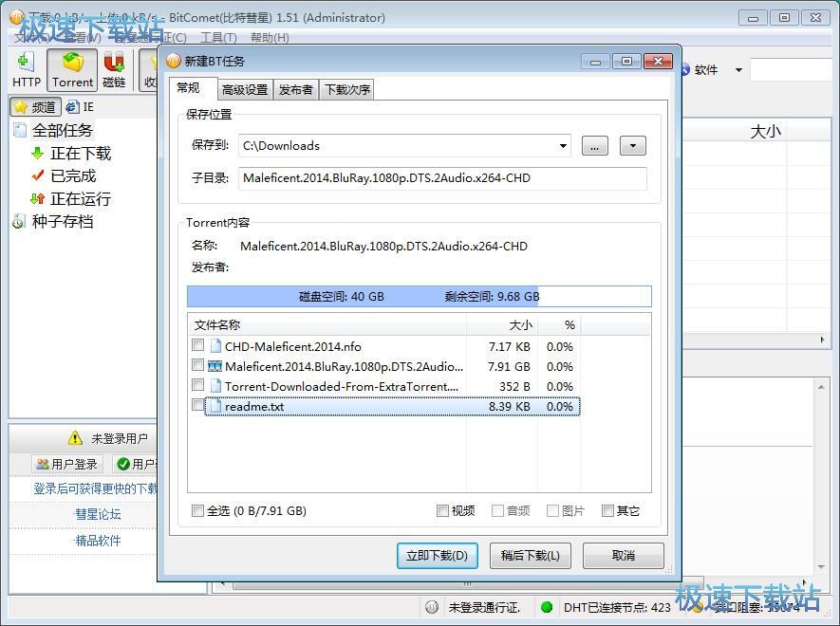Select 正在运行 in the sidebar
The height and width of the screenshot is (626, 840).
point(81,198)
